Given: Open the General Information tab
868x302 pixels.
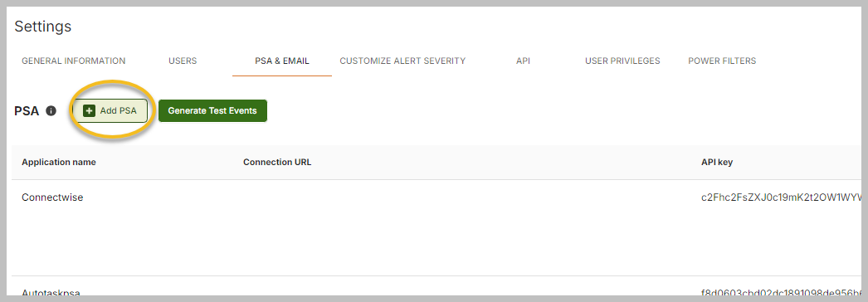Looking at the screenshot, I should [74, 61].
